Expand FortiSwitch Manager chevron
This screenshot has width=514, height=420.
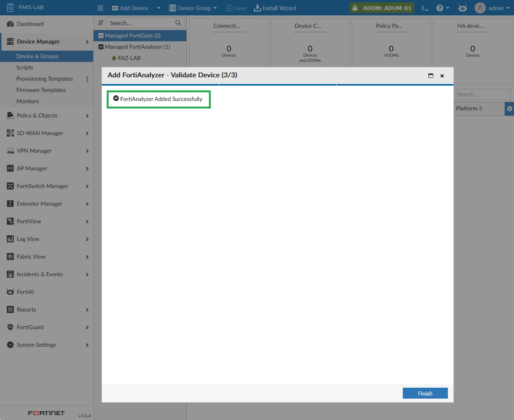[87, 186]
